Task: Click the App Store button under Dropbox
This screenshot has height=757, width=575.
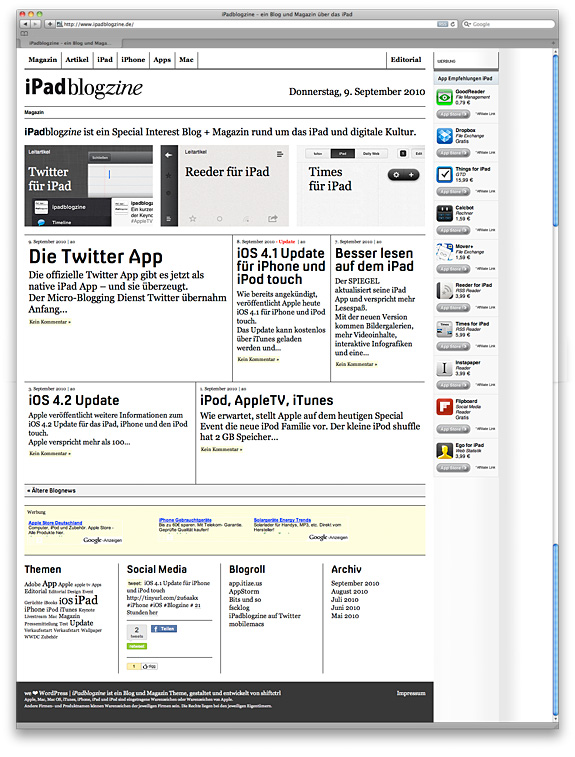Action: pyautogui.click(x=453, y=153)
